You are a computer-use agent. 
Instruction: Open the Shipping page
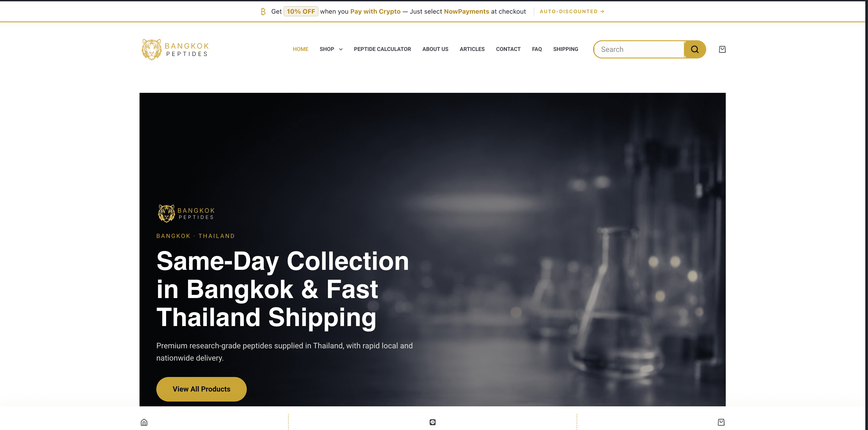tap(565, 49)
